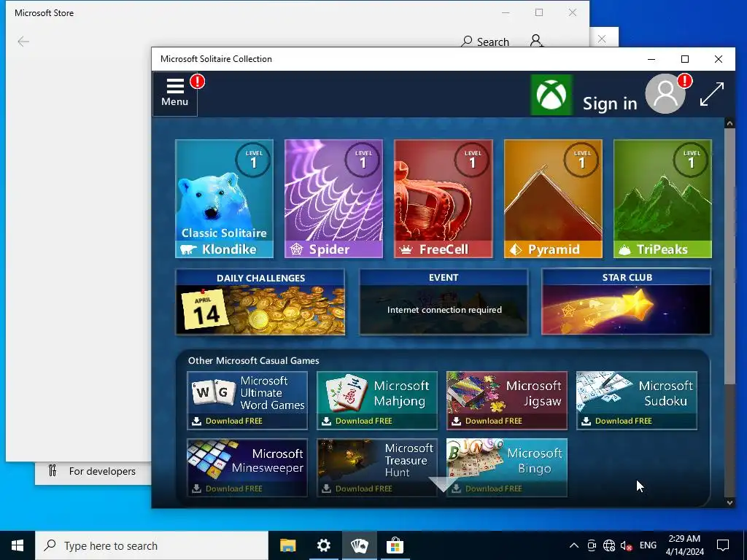This screenshot has width=747, height=560.
Task: Click the Klondike Level 1 badge
Action: tap(253, 160)
